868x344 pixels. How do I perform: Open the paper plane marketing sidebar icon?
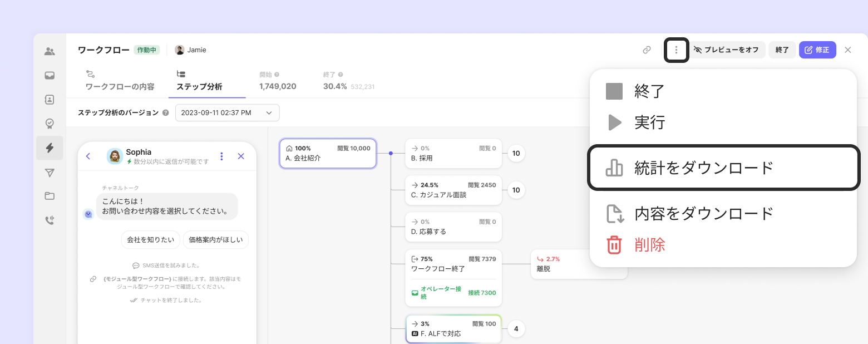click(x=50, y=173)
